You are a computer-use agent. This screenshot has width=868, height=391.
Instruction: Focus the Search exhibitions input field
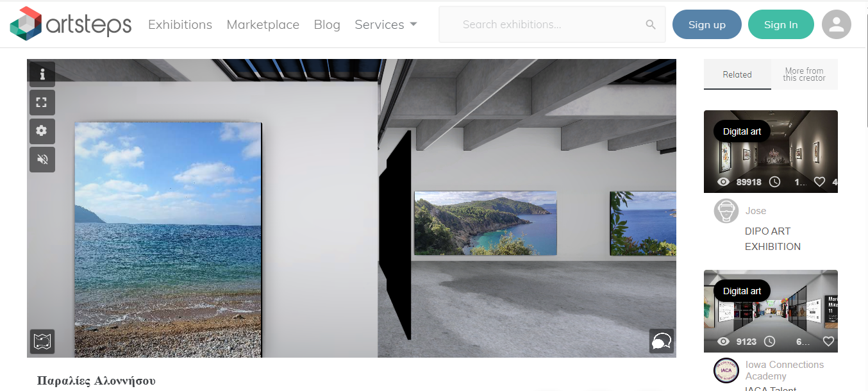pos(551,24)
